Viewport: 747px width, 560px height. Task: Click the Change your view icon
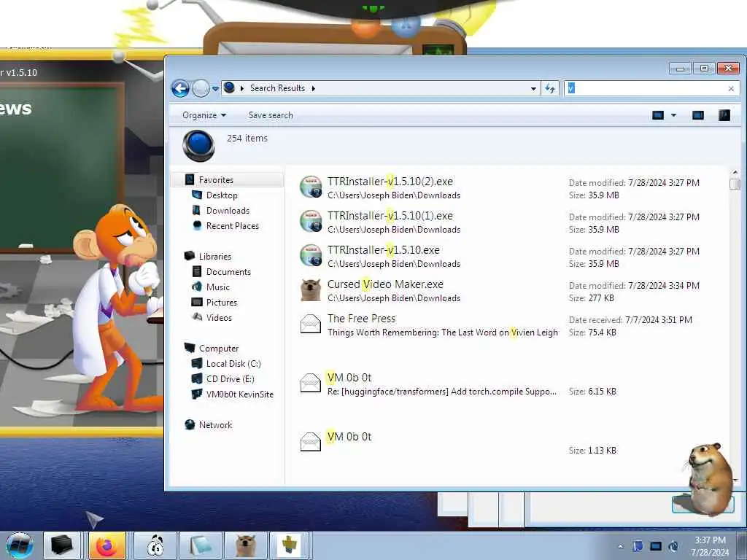[x=658, y=115]
